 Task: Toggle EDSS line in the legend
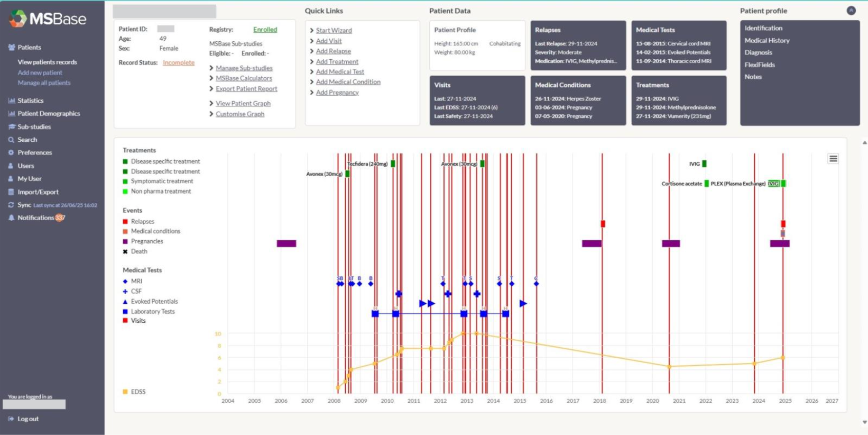click(137, 392)
